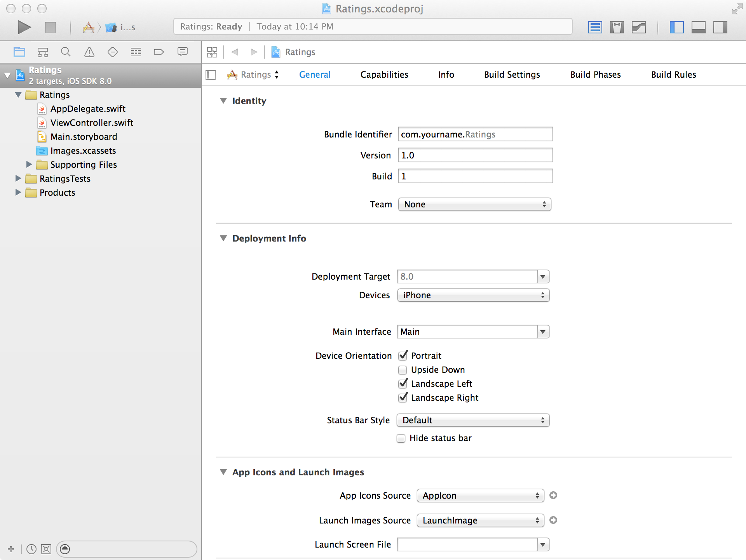Enable Upside Down device orientation
Image resolution: width=746 pixels, height=560 pixels.
pos(403,370)
